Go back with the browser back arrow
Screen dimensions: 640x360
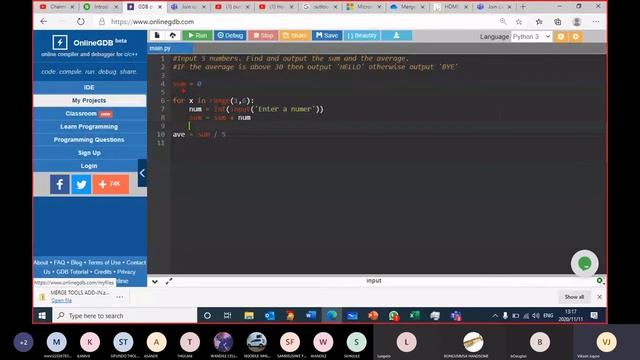pyautogui.click(x=44, y=22)
